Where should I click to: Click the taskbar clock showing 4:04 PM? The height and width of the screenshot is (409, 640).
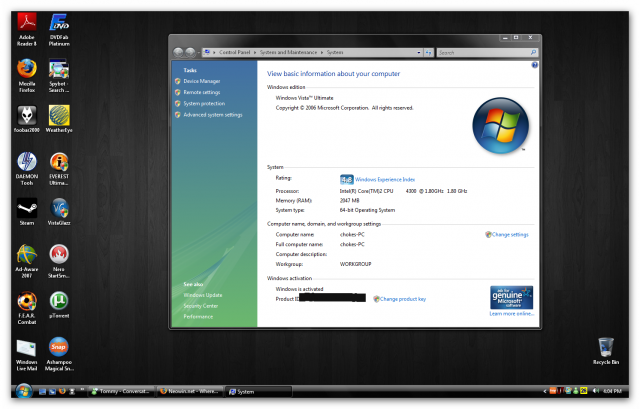tap(612, 391)
